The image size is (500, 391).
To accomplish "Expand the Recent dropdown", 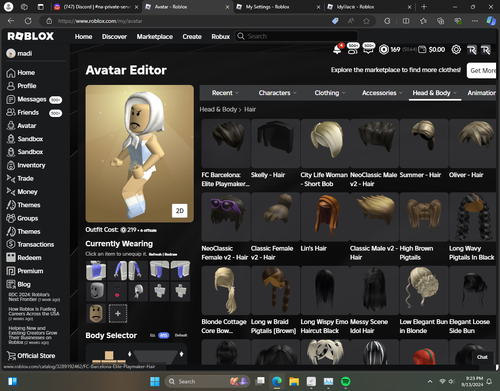I will (x=225, y=93).
